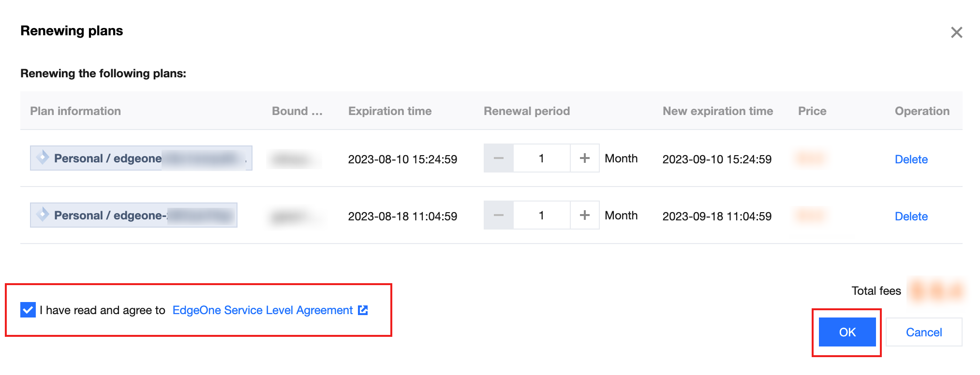Increase renewal period for second plan

point(584,215)
